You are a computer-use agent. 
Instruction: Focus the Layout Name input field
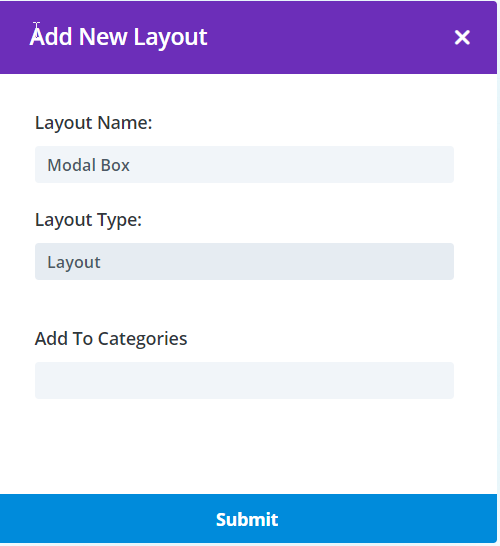tap(244, 164)
